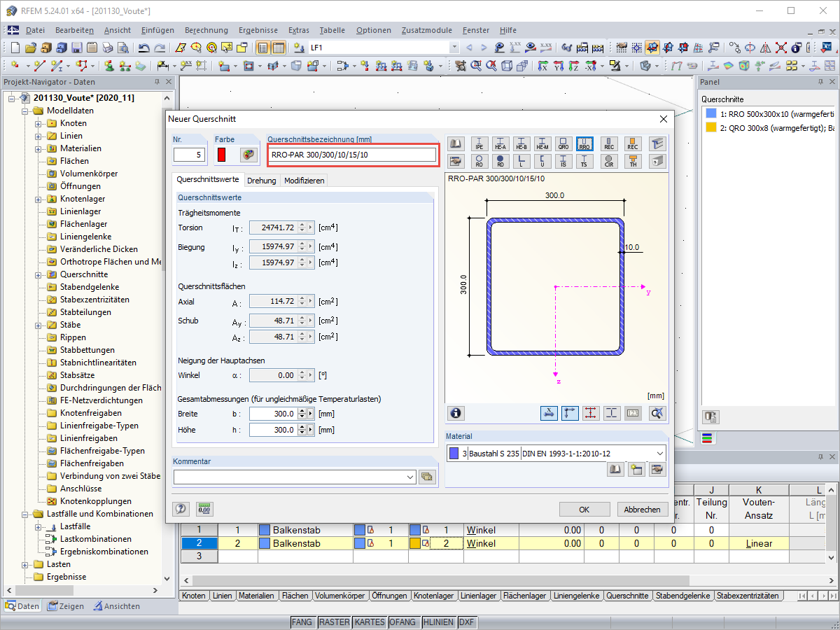Switch to the Modifizieren tab

[304, 181]
